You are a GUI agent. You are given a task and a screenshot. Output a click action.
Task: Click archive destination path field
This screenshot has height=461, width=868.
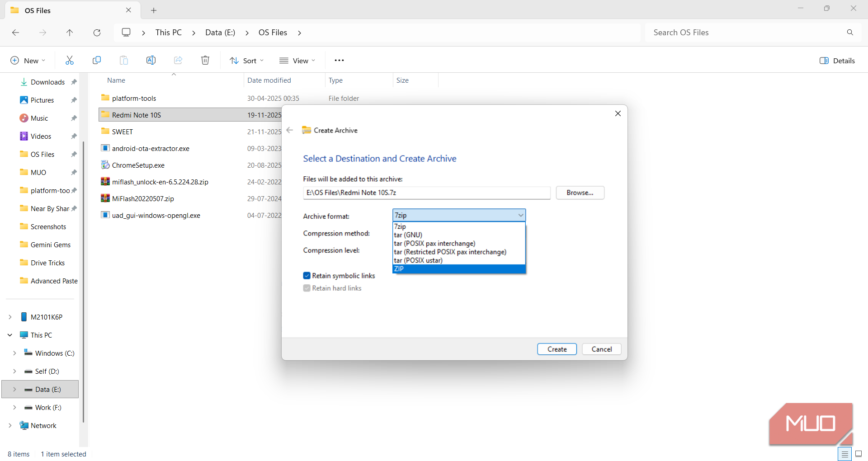427,193
